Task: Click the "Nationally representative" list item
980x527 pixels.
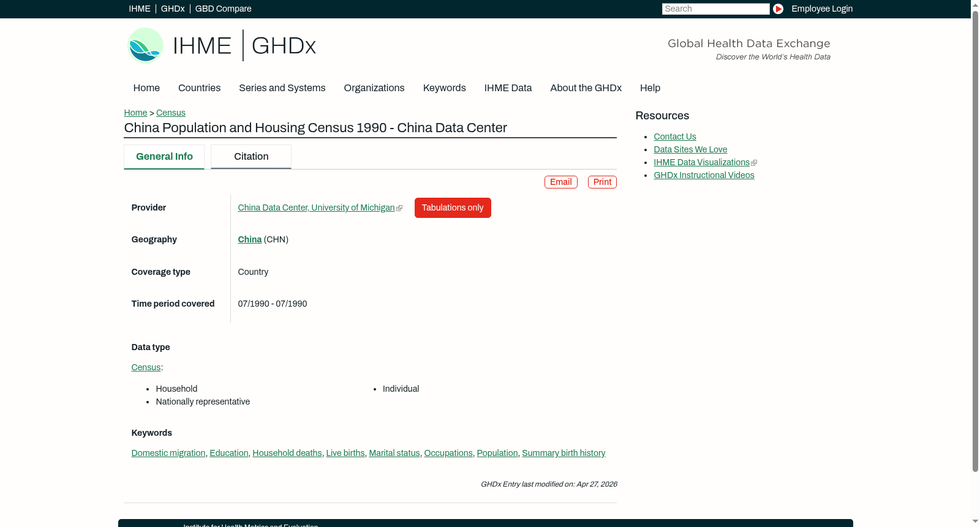Action: click(x=203, y=402)
